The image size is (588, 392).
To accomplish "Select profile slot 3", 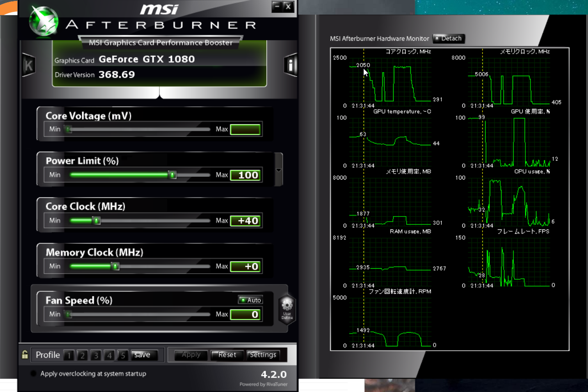I will (95, 355).
